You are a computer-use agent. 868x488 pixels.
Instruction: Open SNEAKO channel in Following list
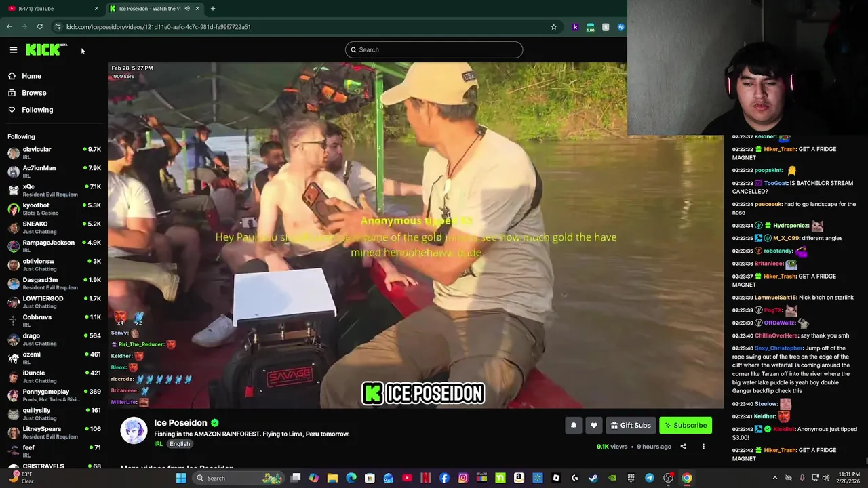54,227
